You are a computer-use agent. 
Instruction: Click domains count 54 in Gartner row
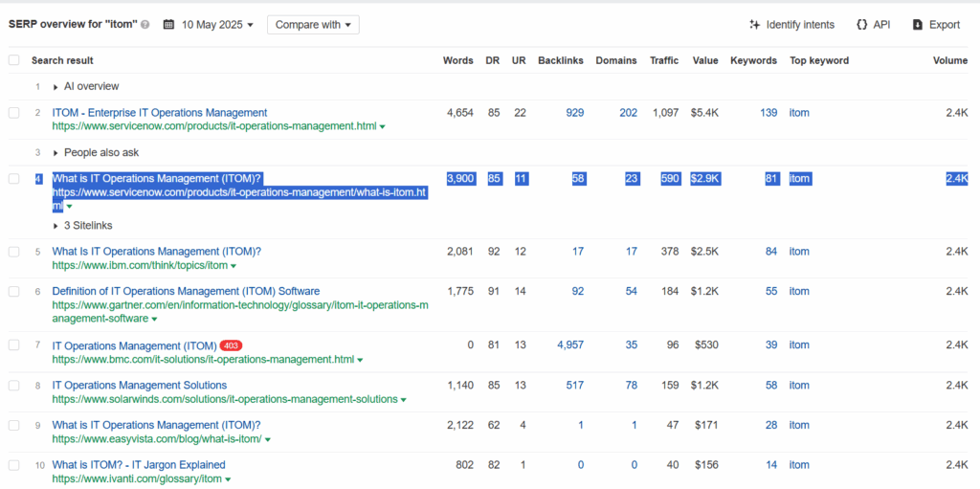pyautogui.click(x=632, y=292)
